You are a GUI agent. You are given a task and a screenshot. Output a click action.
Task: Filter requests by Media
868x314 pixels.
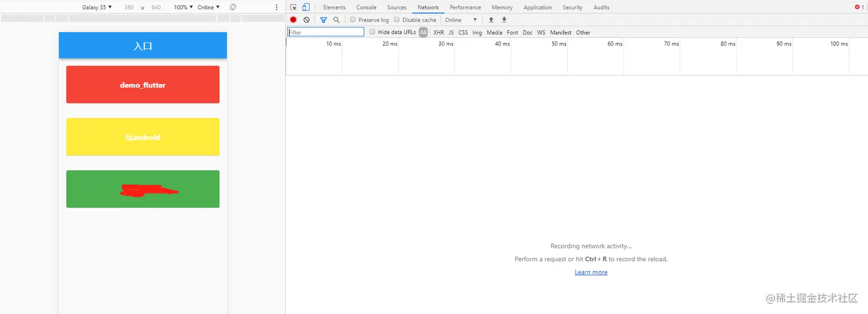494,32
